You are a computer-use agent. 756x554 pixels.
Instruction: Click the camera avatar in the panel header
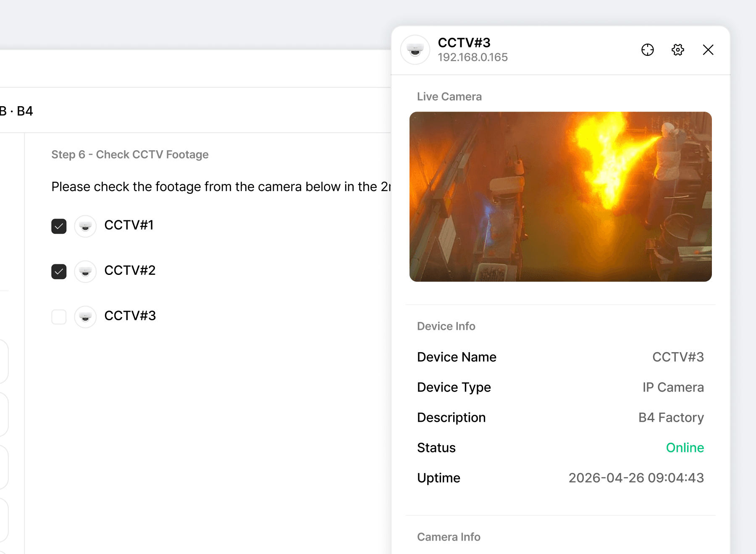[x=415, y=50]
